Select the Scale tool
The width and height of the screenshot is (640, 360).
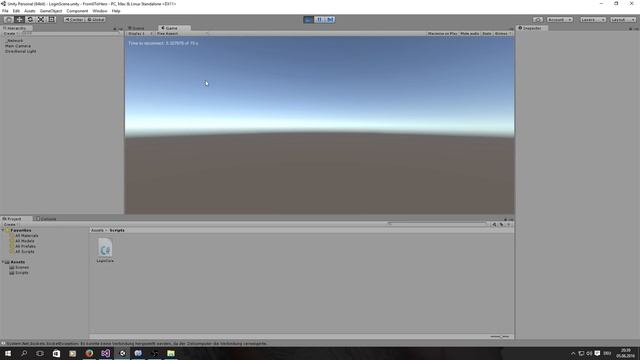(41, 20)
